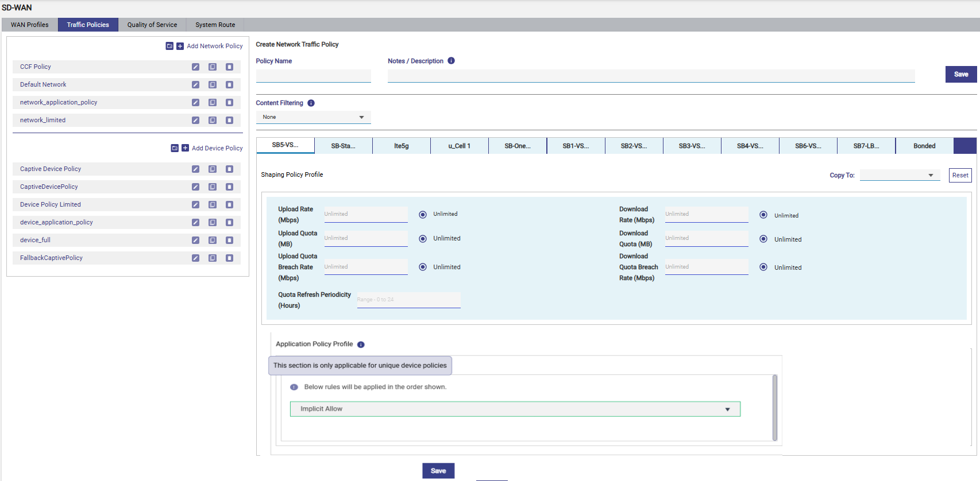
Task: Click the info icon beside Notes / Description
Action: 452,61
